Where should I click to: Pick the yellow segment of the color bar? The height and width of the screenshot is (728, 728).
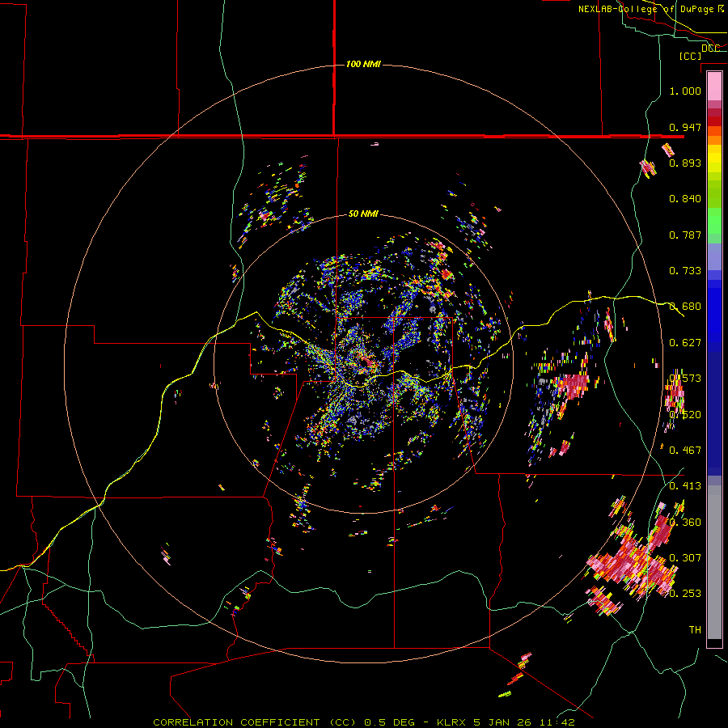[714, 159]
